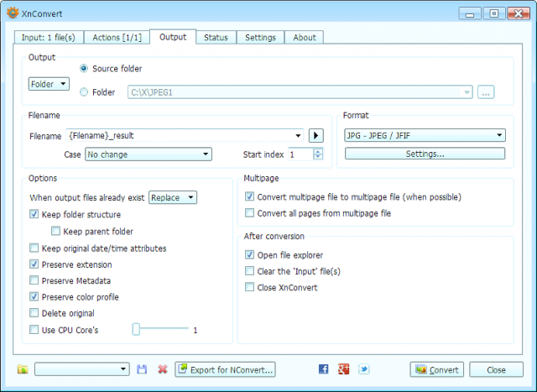The image size is (537, 392).
Task: Switch to the Status tab
Action: pyautogui.click(x=216, y=37)
